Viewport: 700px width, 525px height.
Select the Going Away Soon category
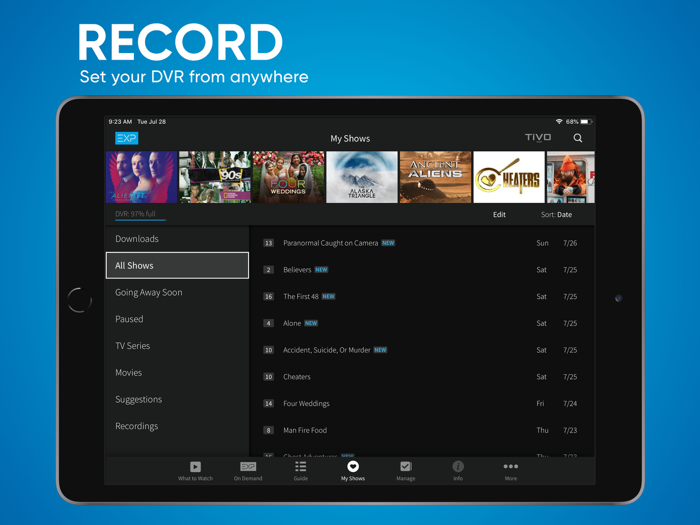(x=177, y=292)
